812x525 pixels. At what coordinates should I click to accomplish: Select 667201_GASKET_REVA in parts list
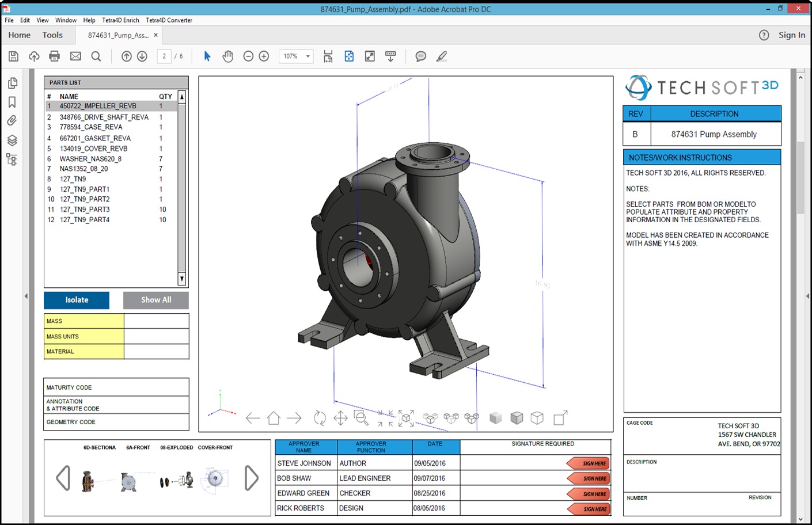[x=112, y=138]
